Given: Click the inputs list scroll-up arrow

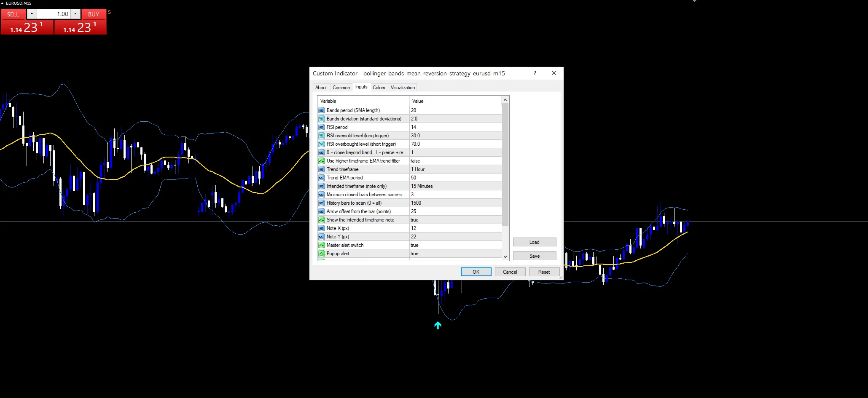Looking at the screenshot, I should (505, 100).
